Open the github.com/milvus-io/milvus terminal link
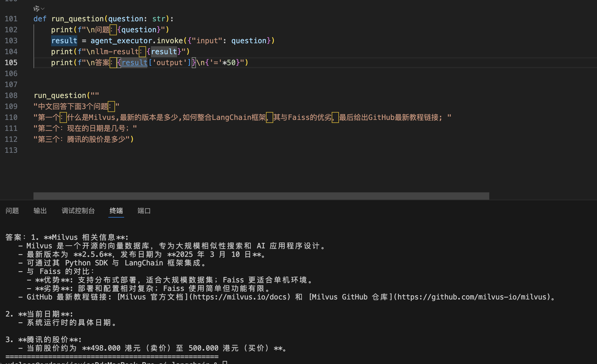Screen dimensions: 597x364 pos(473,297)
